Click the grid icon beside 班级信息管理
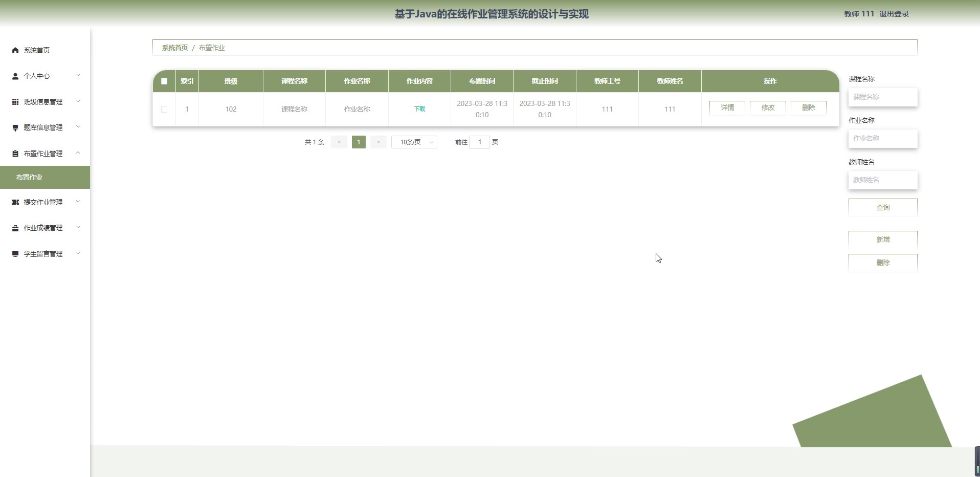 (15, 102)
